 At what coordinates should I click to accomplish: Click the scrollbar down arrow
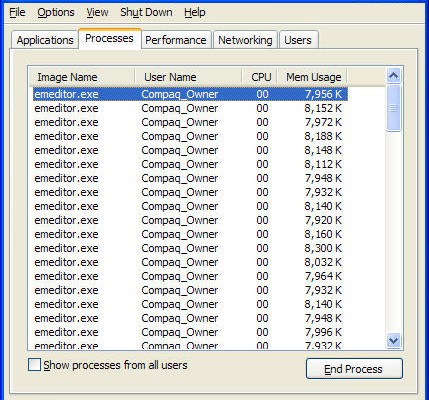click(x=394, y=340)
